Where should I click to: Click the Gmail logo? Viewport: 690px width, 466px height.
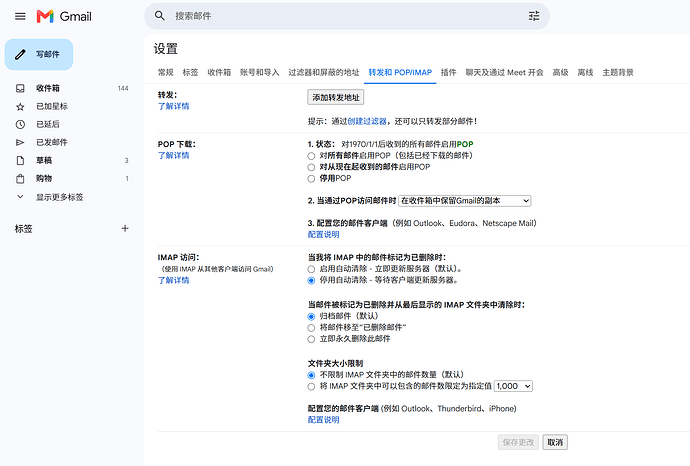point(64,16)
